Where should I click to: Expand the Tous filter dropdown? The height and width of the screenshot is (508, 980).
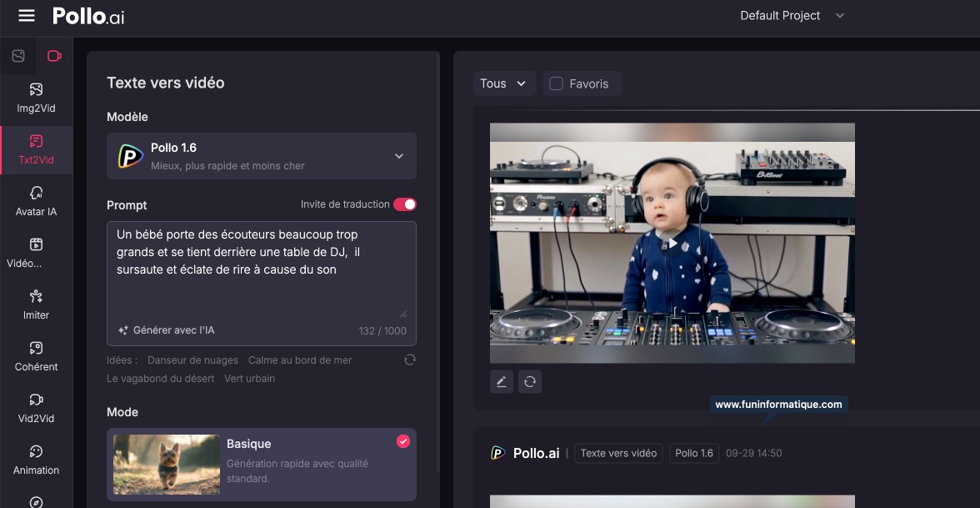[503, 83]
